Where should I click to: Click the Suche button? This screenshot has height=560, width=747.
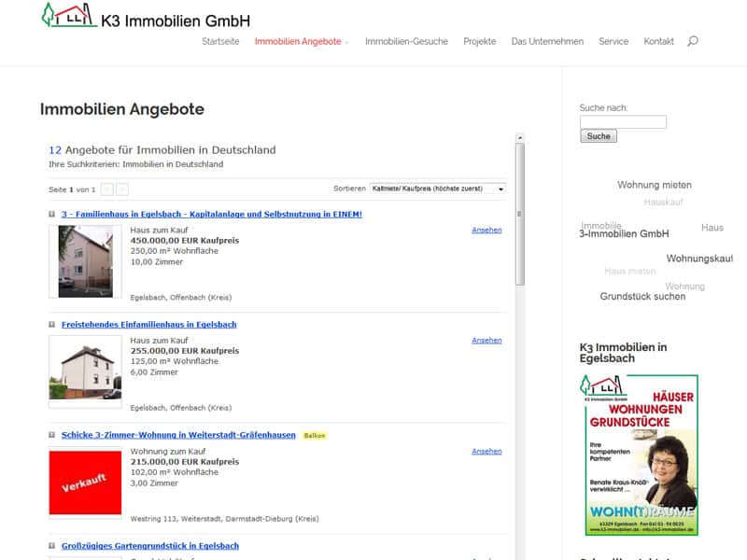tap(599, 136)
